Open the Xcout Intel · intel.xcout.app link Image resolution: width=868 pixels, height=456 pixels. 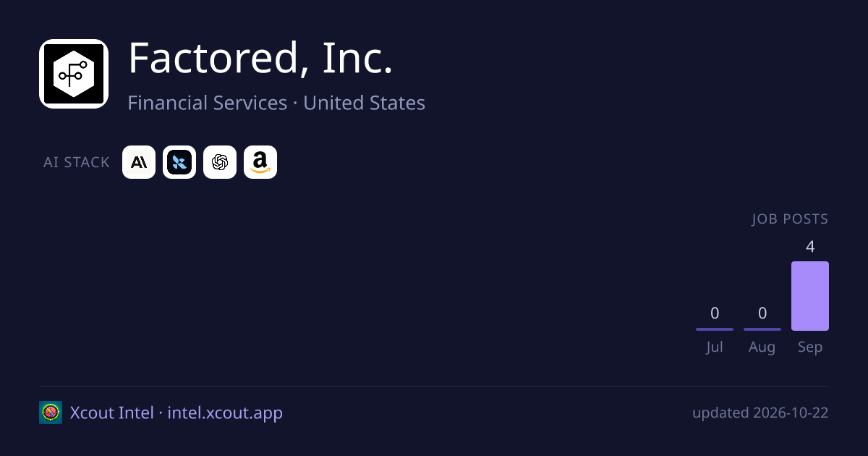(x=176, y=413)
